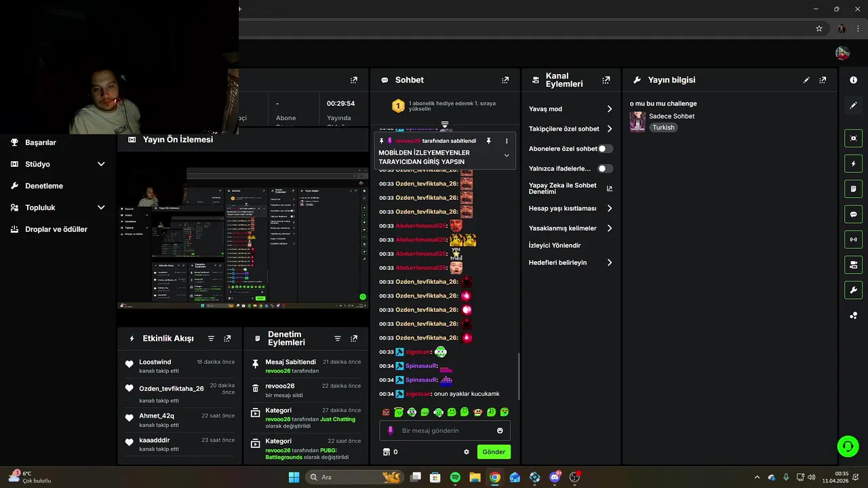Expand Hesap yaşı kısıtlaması settings

coord(570,209)
